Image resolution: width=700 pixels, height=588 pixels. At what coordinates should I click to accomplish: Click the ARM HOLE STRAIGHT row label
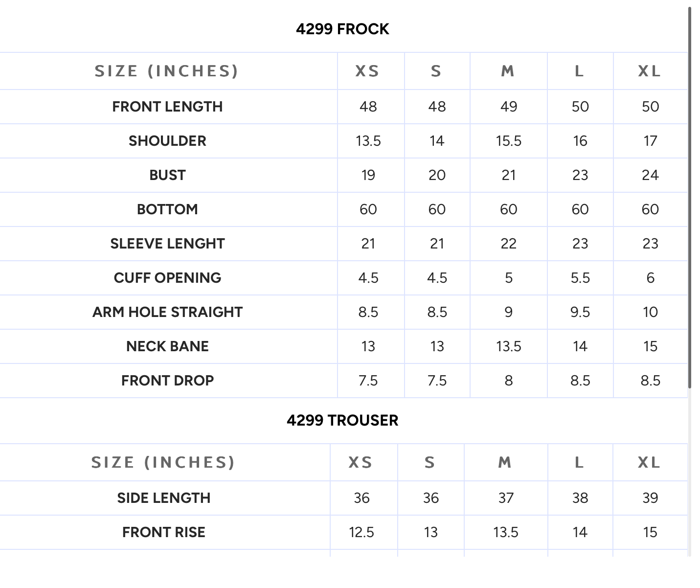tap(167, 312)
